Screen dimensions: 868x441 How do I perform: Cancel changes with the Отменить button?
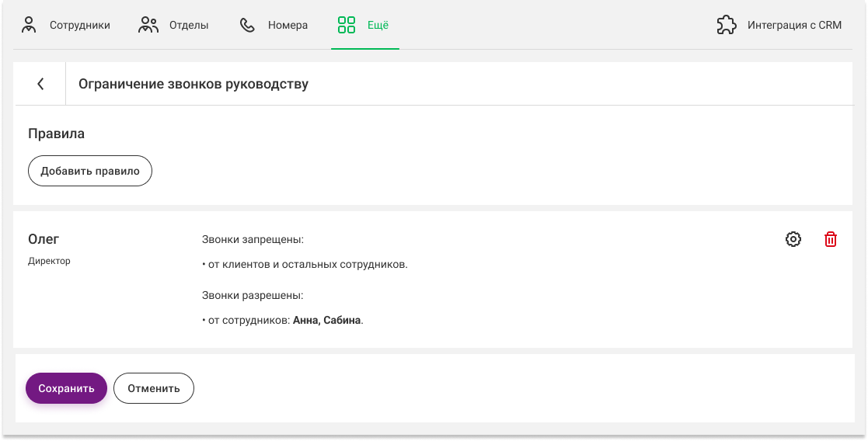pyautogui.click(x=154, y=388)
